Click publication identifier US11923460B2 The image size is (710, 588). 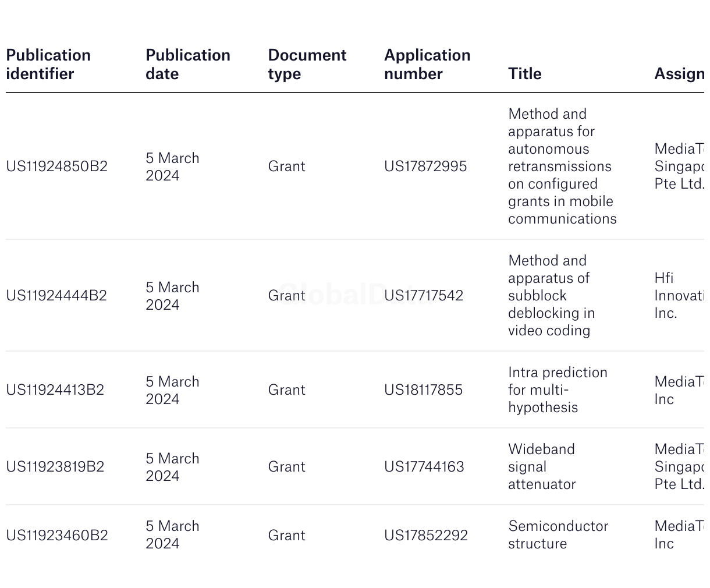click(57, 536)
